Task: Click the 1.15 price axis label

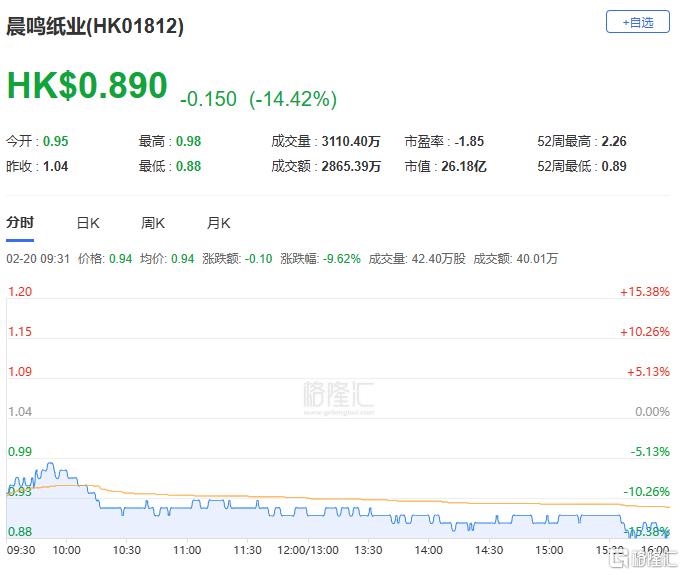Action: tap(20, 332)
